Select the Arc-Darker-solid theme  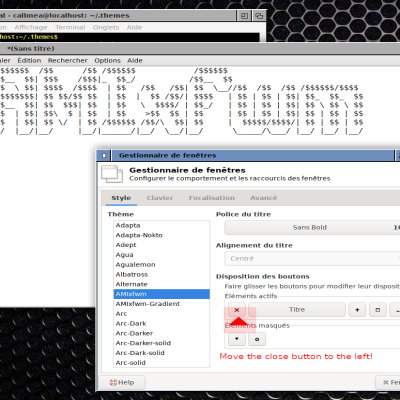click(161, 343)
